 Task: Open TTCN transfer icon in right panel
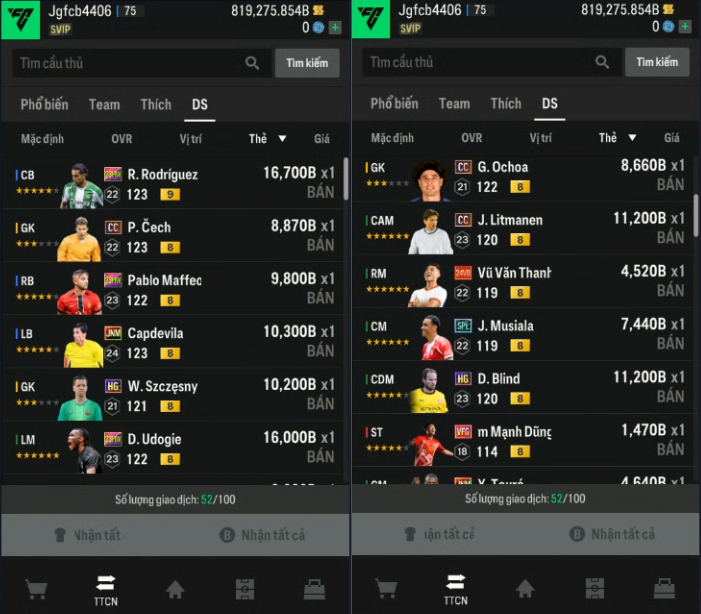tap(456, 589)
